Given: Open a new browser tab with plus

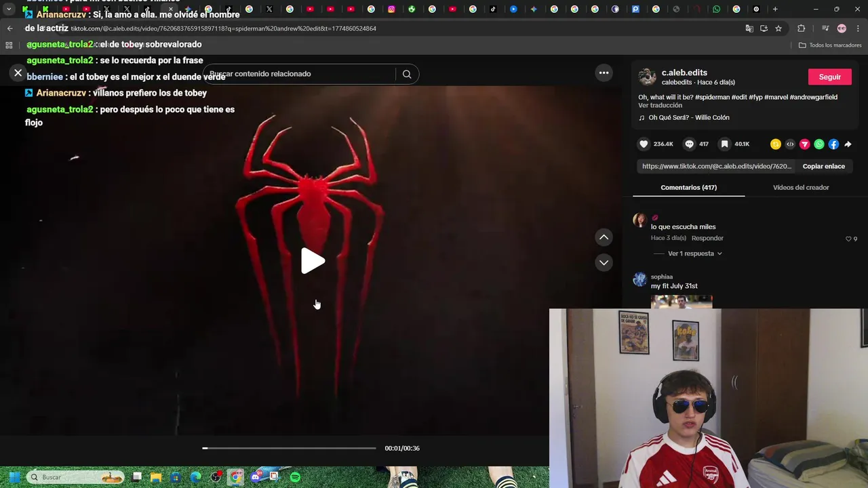Looking at the screenshot, I should [x=775, y=9].
